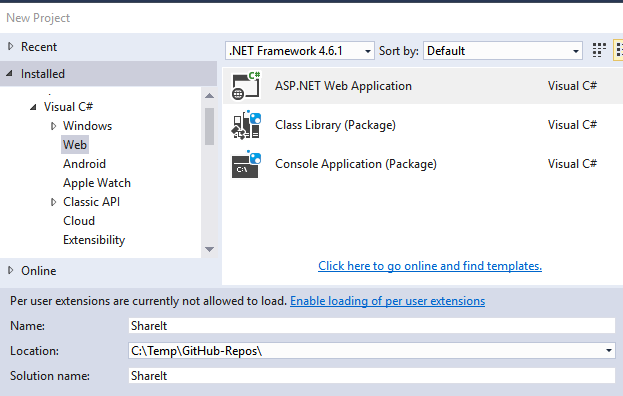
Task: Select the Extensibility category
Action: point(94,240)
